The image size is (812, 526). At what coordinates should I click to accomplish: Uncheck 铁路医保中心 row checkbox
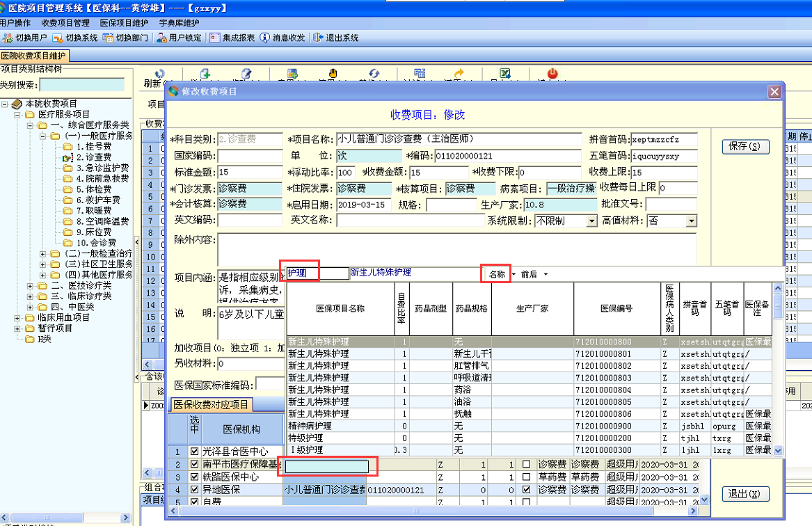pos(195,477)
